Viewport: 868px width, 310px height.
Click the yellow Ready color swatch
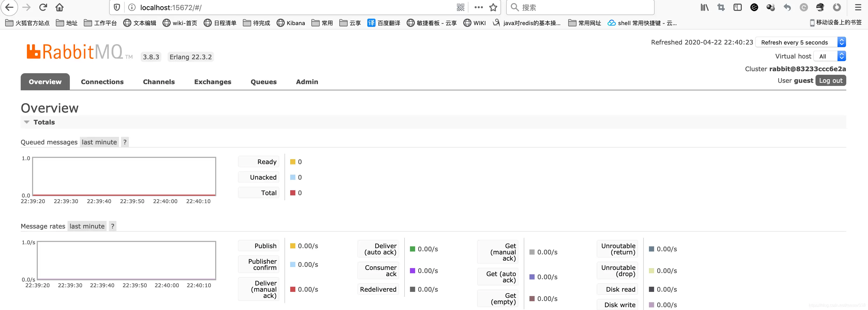tap(293, 162)
